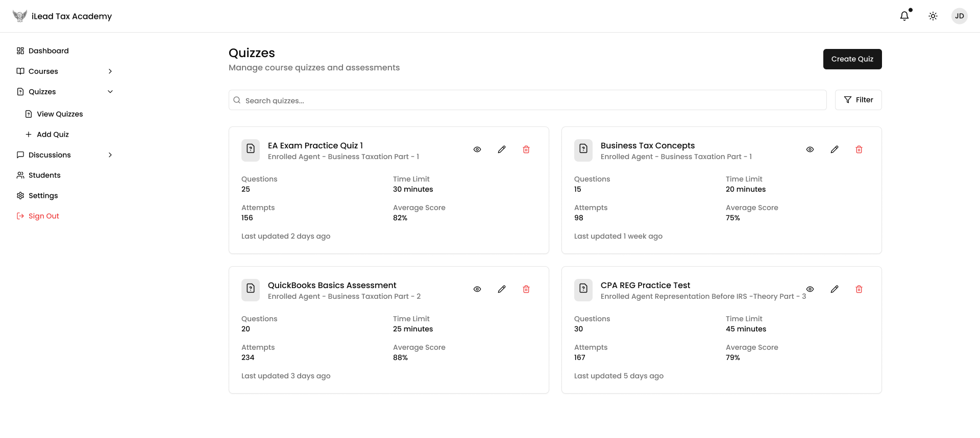The width and height of the screenshot is (980, 438).
Task: Open View Quizzes in the sidebar
Action: pyautogui.click(x=59, y=114)
